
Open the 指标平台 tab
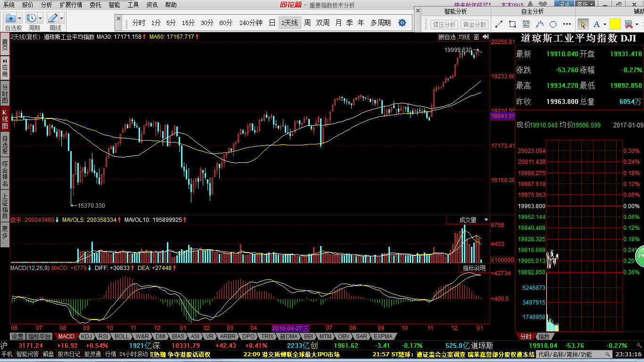coord(39,337)
